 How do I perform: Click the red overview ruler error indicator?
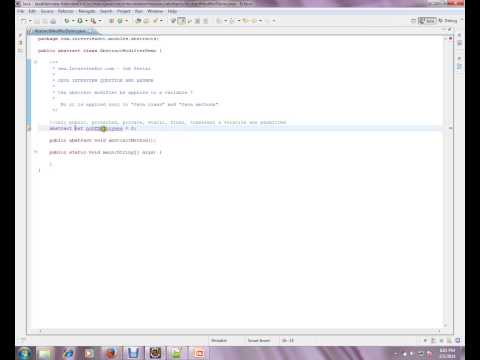coord(450,38)
